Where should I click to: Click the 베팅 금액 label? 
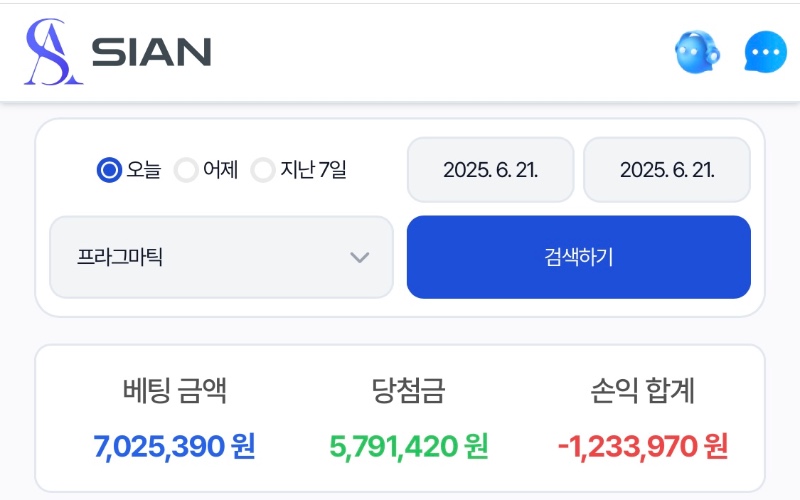174,391
